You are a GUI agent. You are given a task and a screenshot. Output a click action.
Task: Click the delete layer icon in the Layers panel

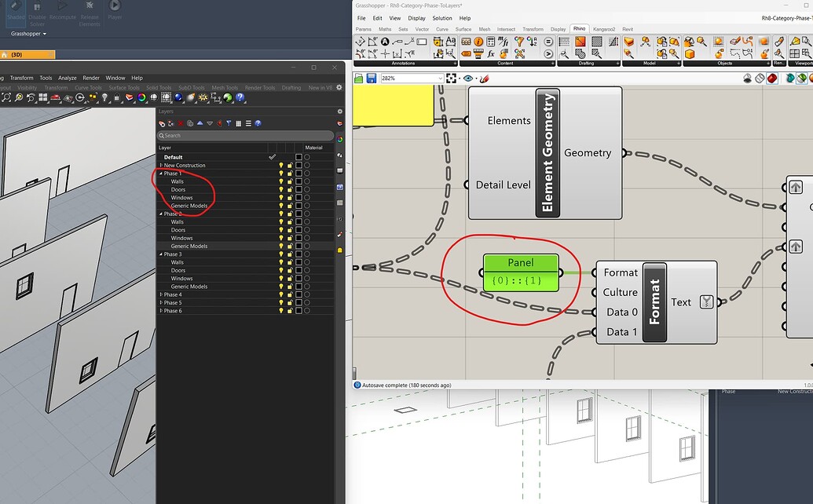(180, 123)
